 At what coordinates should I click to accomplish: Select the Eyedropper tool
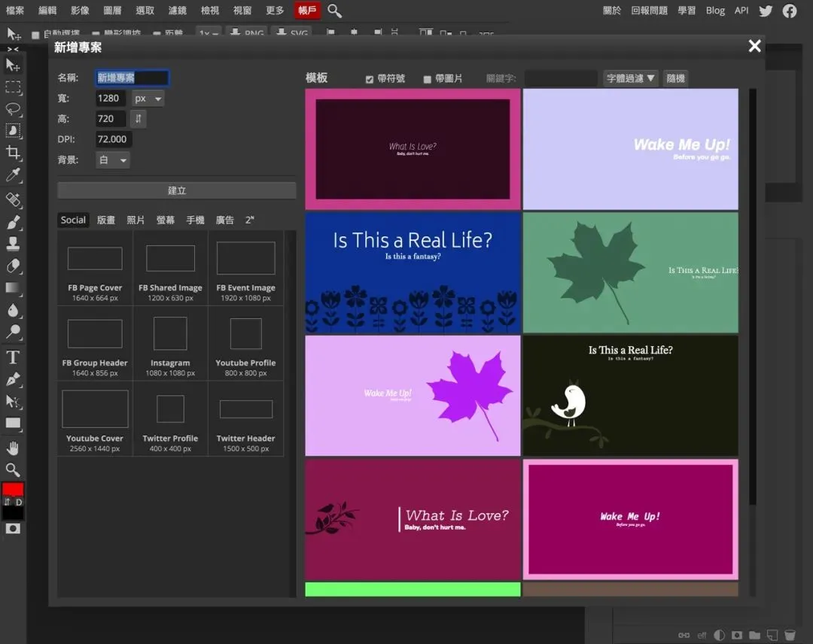pyautogui.click(x=13, y=175)
